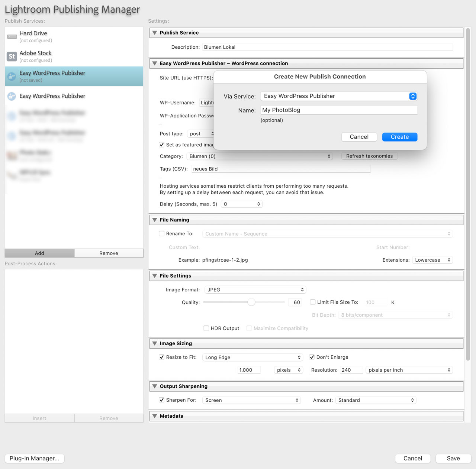Collapse the Publish Service section triangle
Screen dimensions: 476x469
[x=155, y=33]
